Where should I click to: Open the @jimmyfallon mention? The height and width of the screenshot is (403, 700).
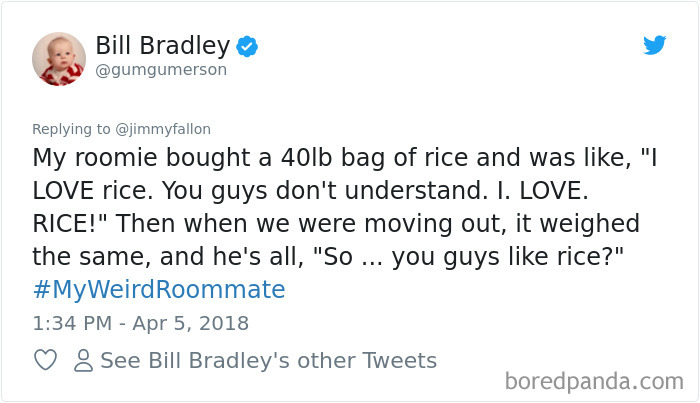pos(162,128)
